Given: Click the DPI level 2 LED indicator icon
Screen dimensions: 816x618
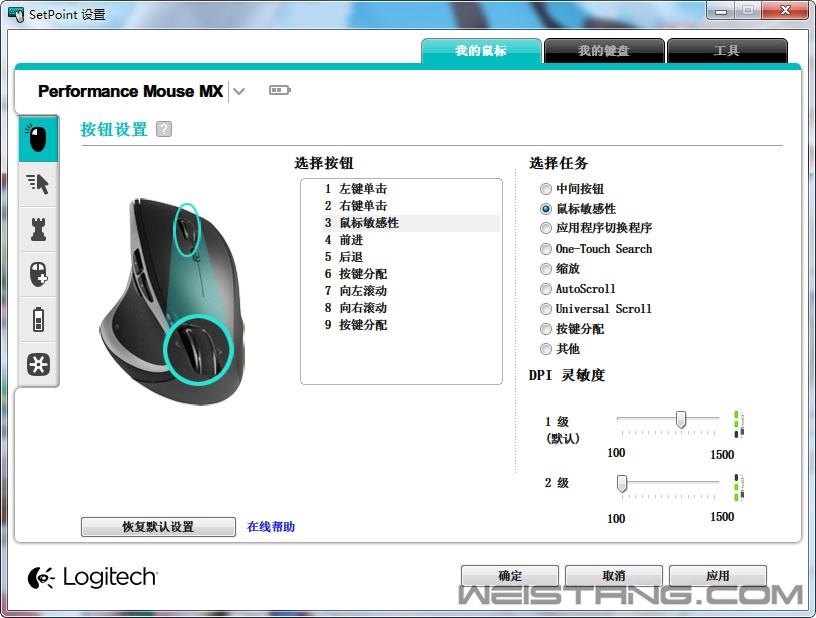Looking at the screenshot, I should click(x=739, y=487).
